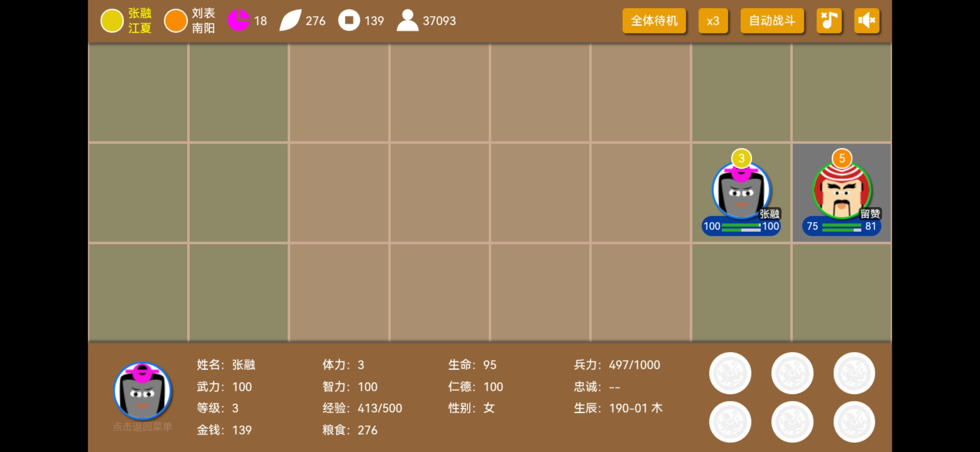Select the yellow 张融 faction circle
The height and width of the screenshot is (452, 980).
(112, 21)
